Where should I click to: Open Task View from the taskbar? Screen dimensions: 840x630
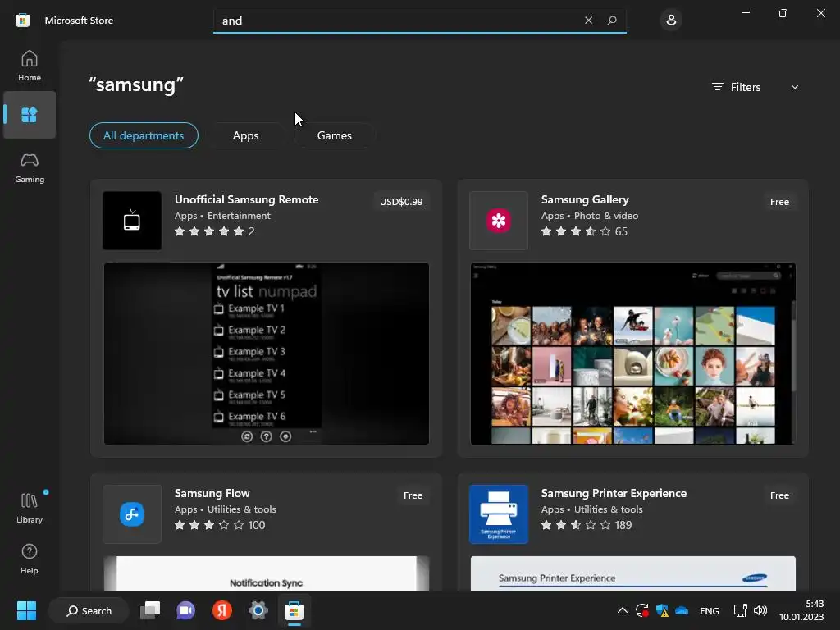click(150, 610)
